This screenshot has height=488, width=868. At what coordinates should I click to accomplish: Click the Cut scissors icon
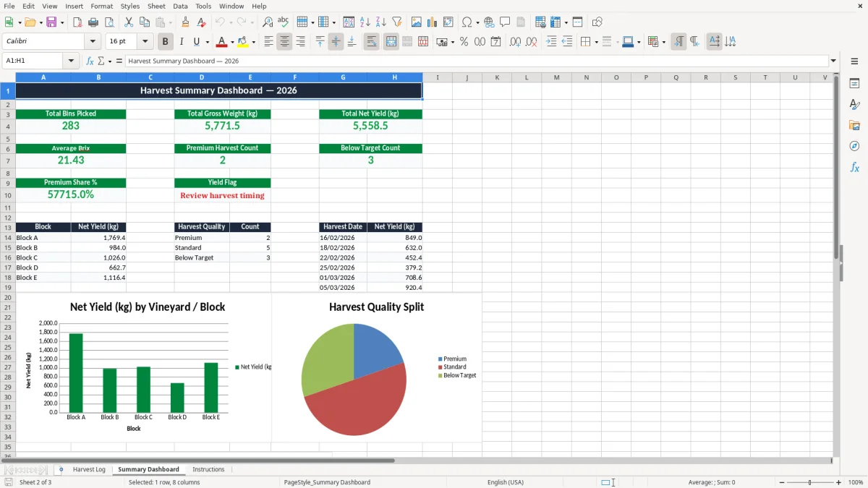[x=128, y=22]
